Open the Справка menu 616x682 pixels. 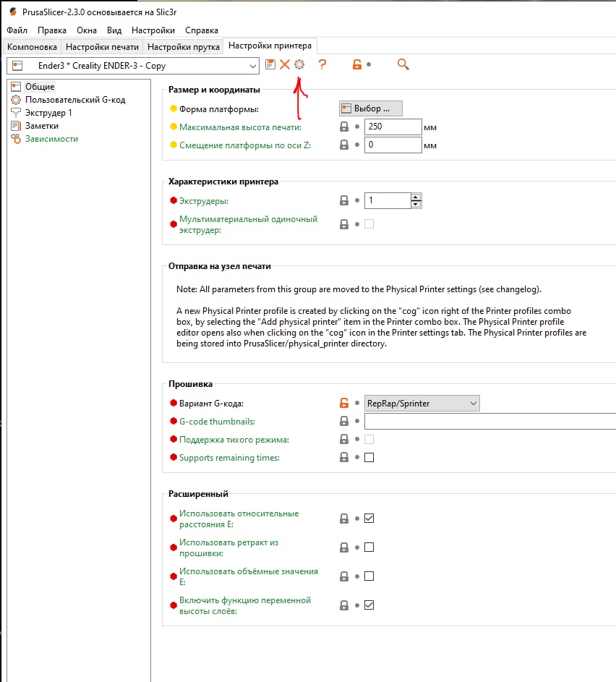pyautogui.click(x=202, y=30)
